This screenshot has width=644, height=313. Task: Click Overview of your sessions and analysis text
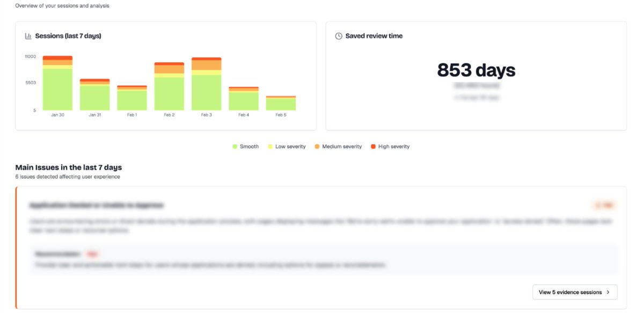(x=62, y=6)
